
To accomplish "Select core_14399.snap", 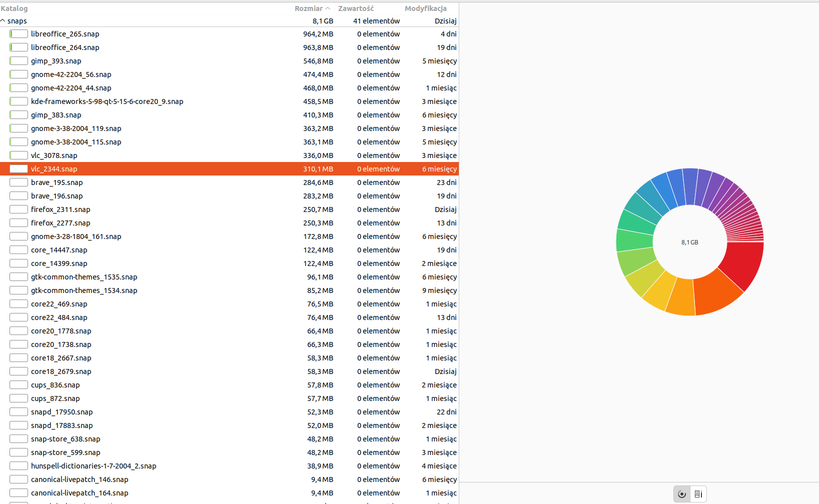I will 229,263.
